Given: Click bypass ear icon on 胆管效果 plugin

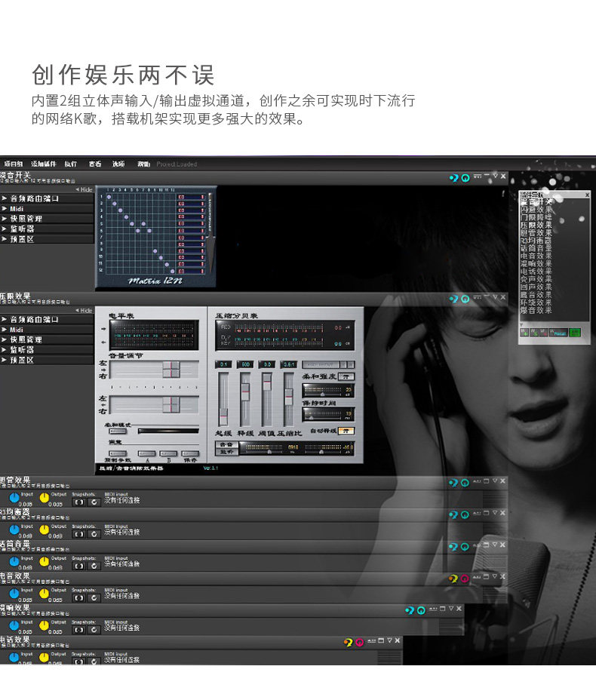Looking at the screenshot, I should [453, 483].
